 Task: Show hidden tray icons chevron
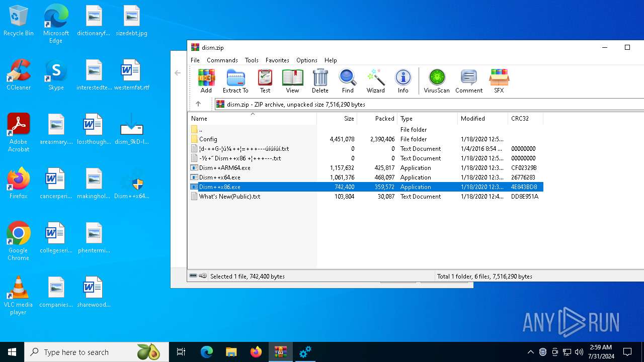coord(531,352)
